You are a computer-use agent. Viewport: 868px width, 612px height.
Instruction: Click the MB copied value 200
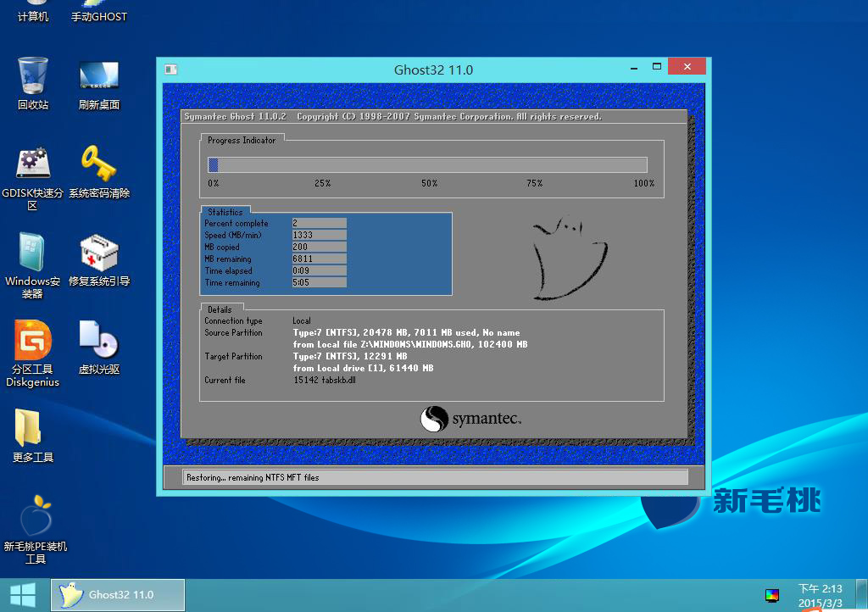320,247
